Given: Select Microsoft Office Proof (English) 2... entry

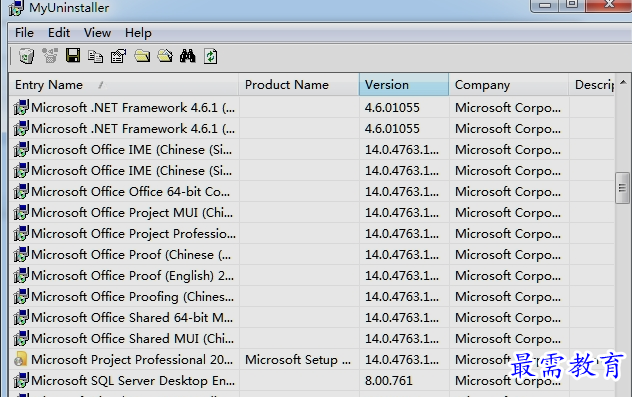Looking at the screenshot, I should point(133,275).
